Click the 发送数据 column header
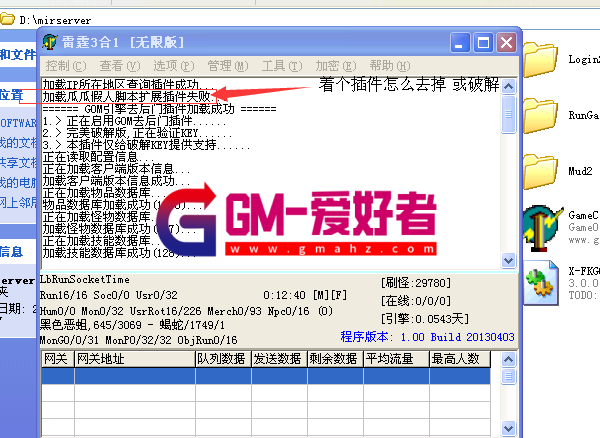 (279, 359)
